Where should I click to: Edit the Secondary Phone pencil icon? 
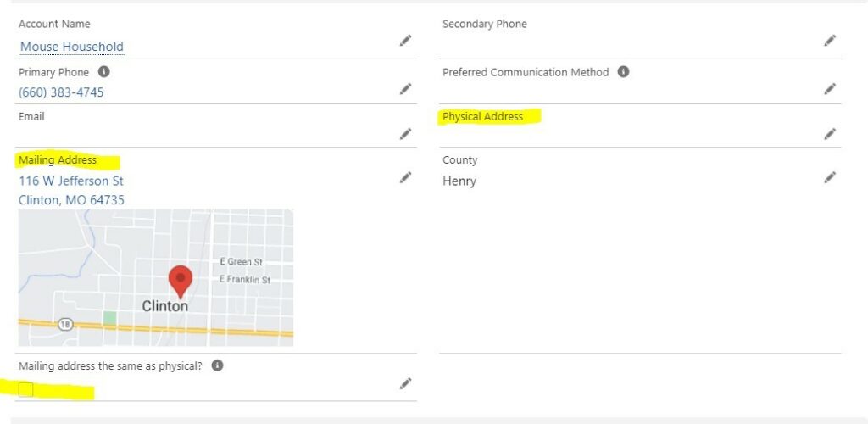click(830, 41)
